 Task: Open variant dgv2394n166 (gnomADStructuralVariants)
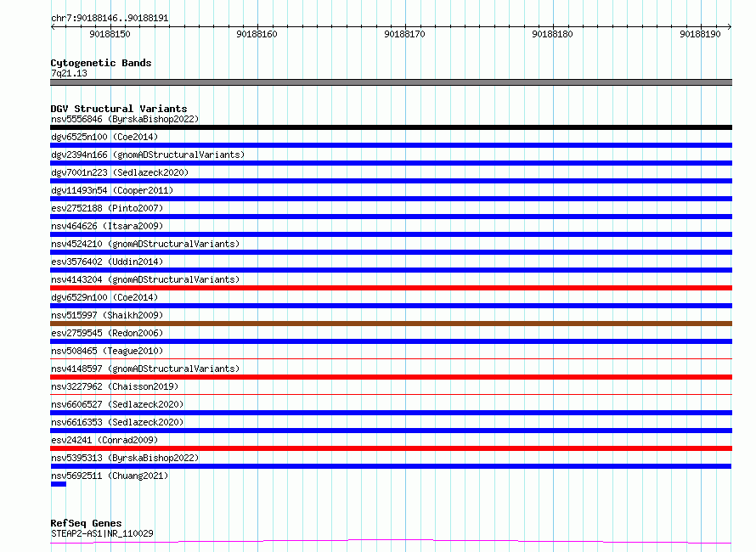pos(148,155)
